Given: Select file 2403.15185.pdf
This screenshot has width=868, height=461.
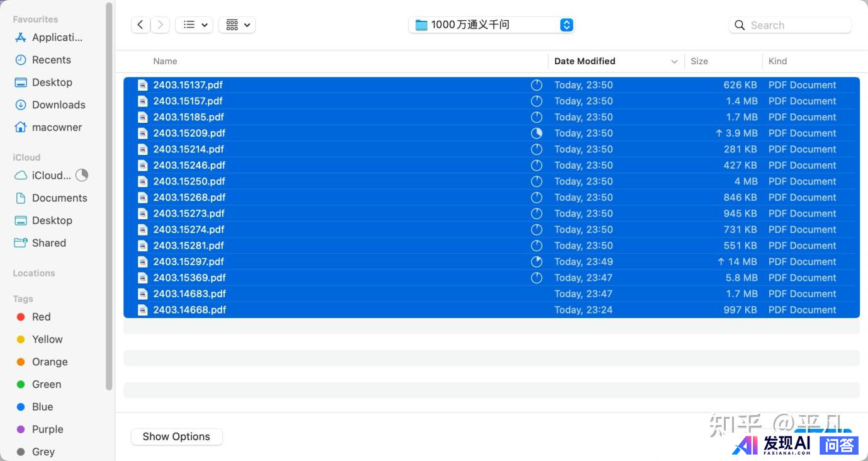Looking at the screenshot, I should point(492,117).
